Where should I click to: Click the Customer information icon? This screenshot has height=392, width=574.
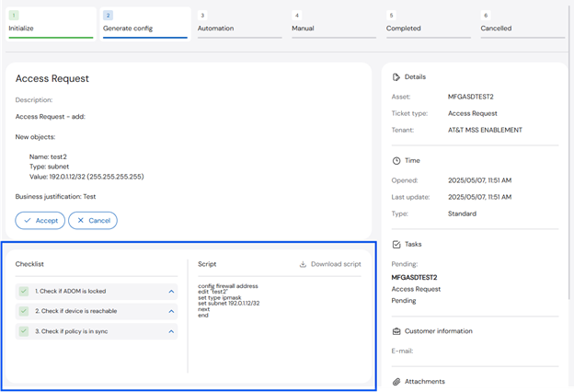[x=396, y=331]
